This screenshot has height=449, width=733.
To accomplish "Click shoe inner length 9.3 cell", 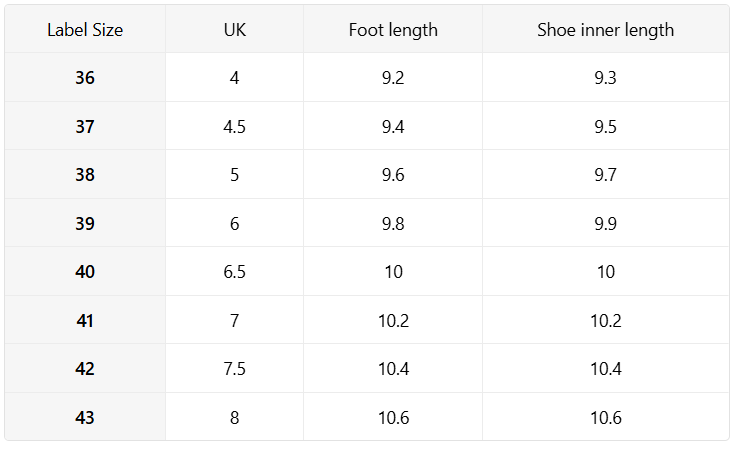I will click(x=605, y=77).
